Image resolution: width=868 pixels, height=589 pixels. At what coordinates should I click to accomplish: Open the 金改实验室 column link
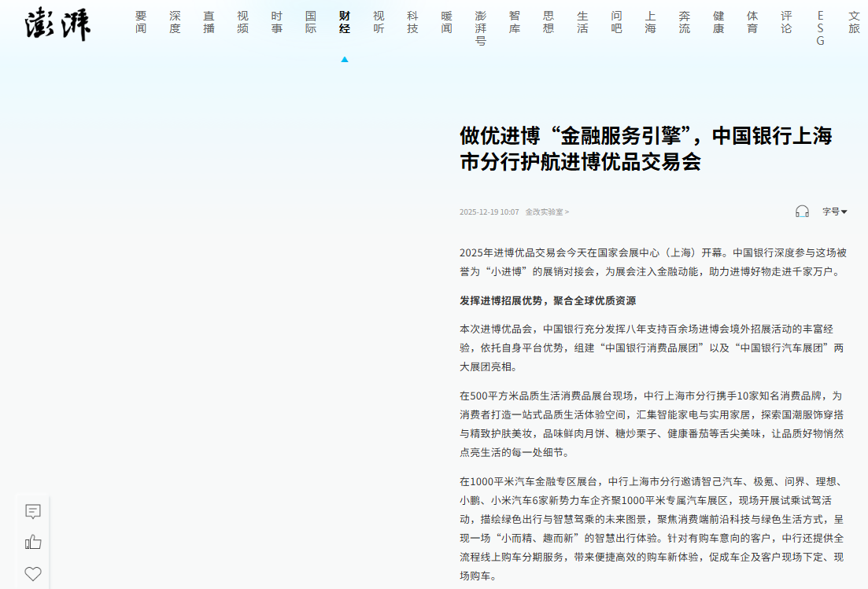click(x=547, y=212)
